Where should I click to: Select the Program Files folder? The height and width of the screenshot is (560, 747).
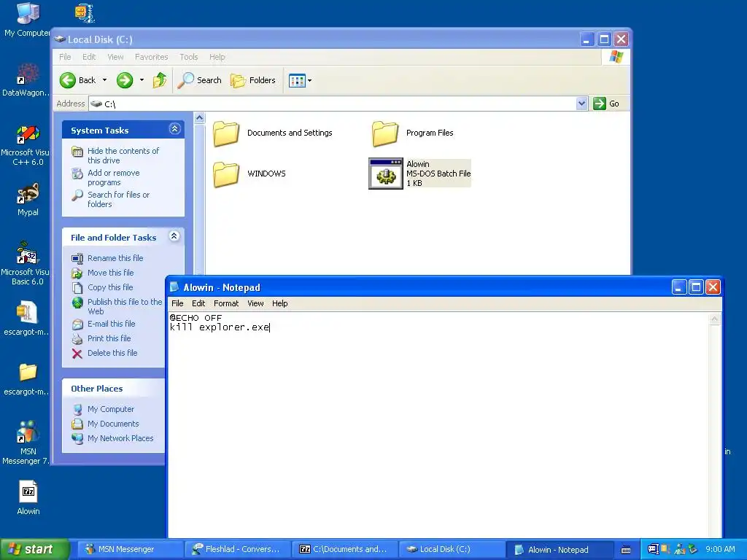click(413, 133)
